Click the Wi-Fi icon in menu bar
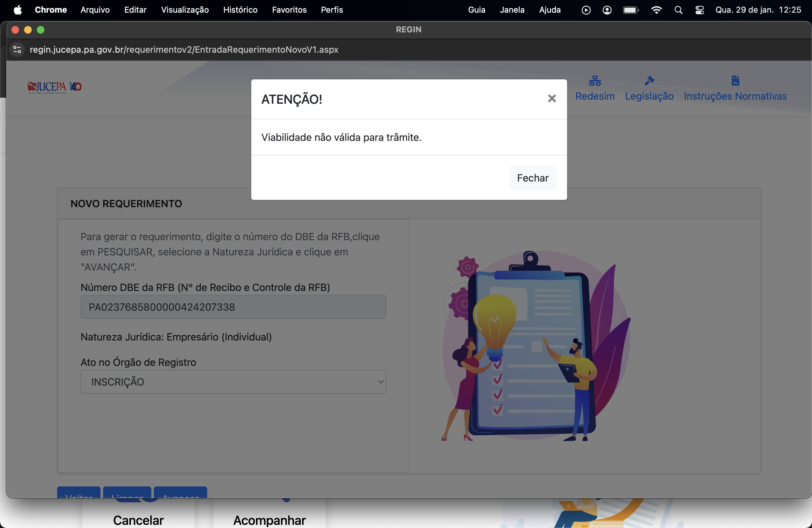 (x=656, y=10)
